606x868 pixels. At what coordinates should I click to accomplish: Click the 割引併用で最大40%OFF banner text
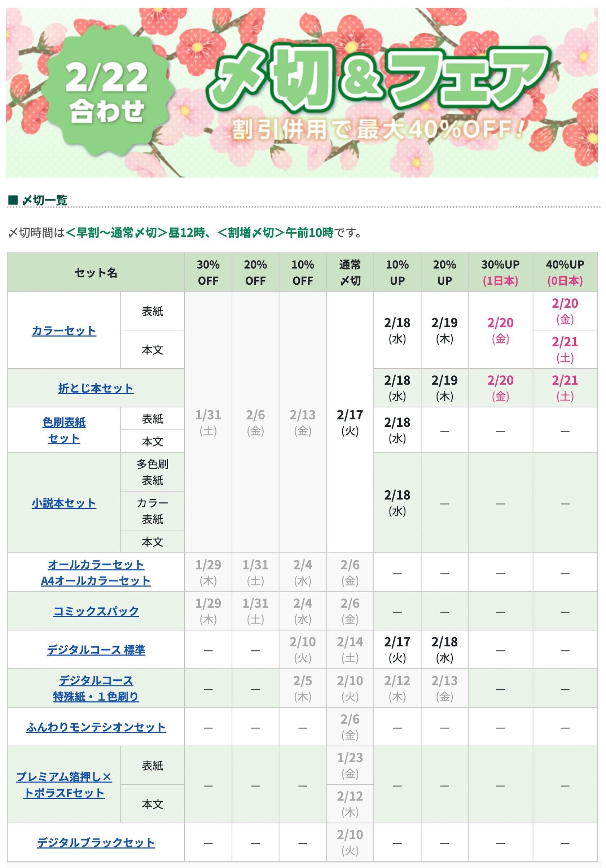pos(378,129)
